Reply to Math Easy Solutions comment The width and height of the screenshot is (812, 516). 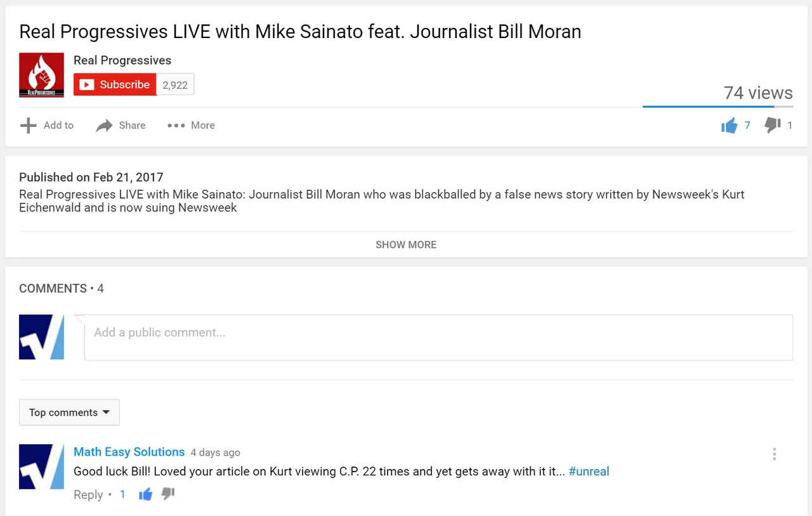click(88, 494)
